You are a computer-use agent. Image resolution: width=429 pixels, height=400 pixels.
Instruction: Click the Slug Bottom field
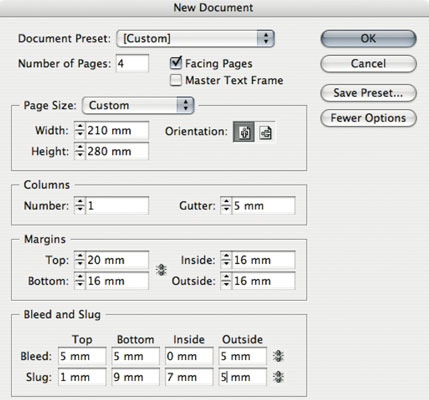[x=135, y=377]
